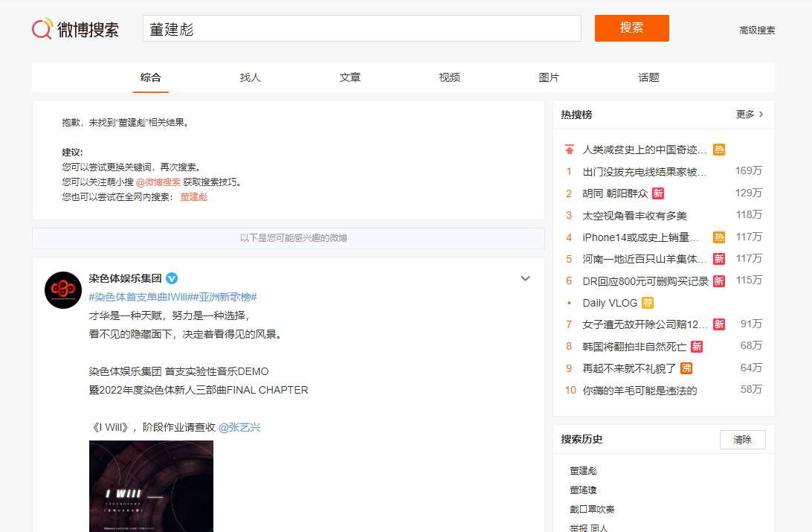Open 更多 to expand hot search list
The width and height of the screenshot is (812, 532).
(x=750, y=115)
